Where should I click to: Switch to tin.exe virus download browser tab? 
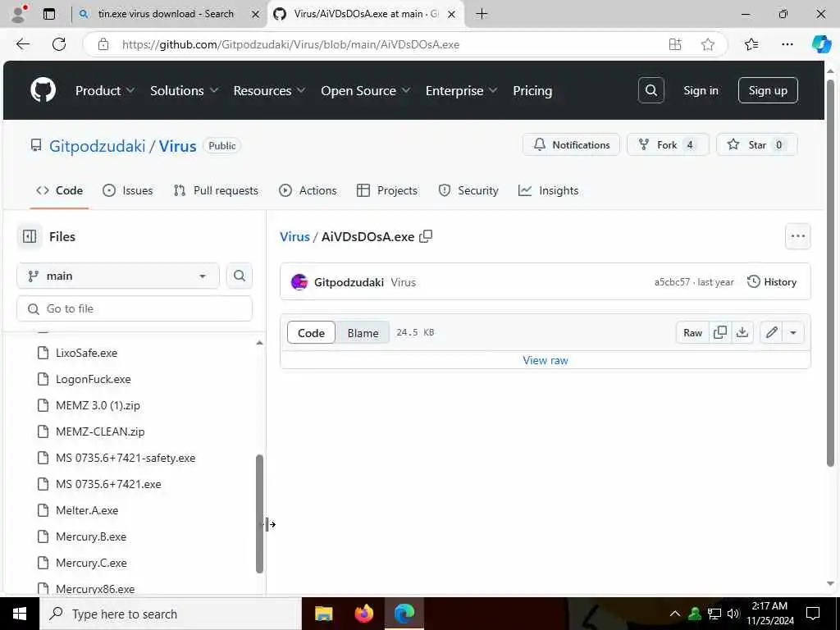click(168, 15)
